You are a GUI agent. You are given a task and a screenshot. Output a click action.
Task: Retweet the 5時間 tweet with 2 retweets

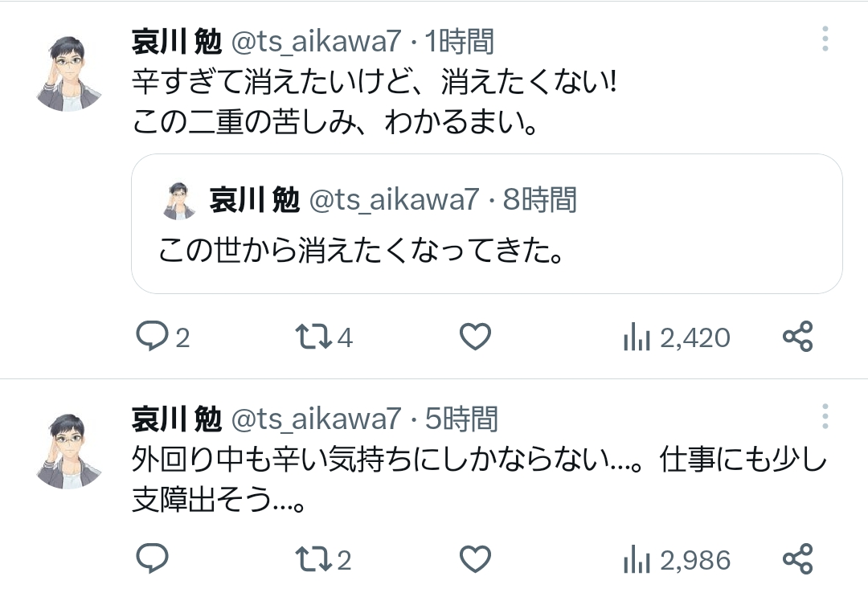[323, 559]
